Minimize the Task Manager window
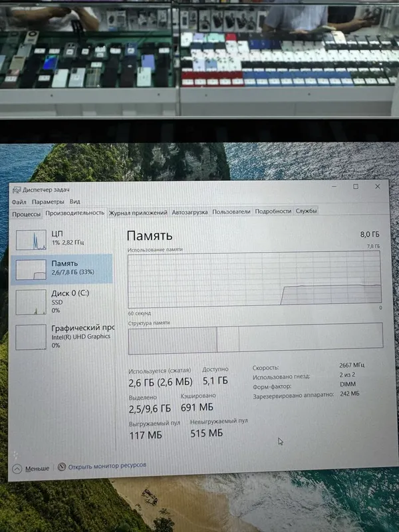 pos(334,187)
